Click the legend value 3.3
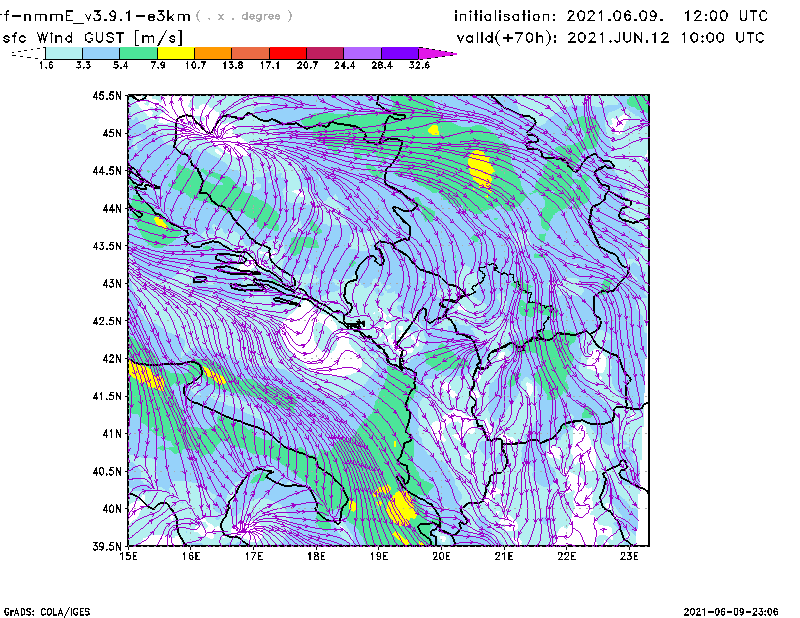Viewport: 800px width, 618px height. [83, 65]
